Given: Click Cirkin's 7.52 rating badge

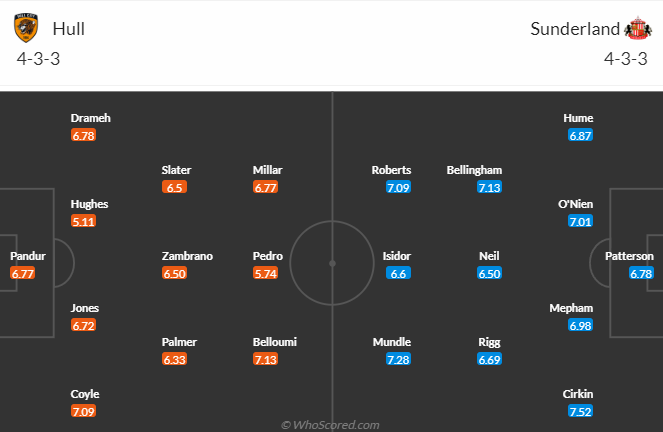Looking at the screenshot, I should pyautogui.click(x=579, y=411).
